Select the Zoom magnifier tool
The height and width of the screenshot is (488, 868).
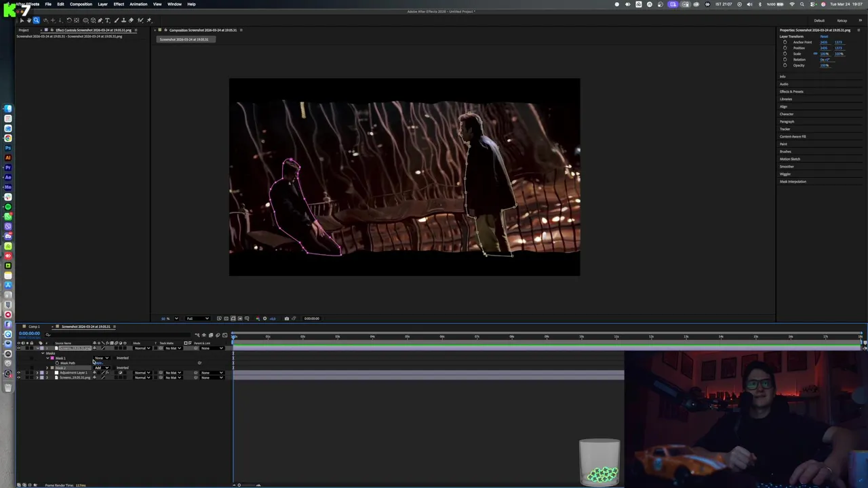tap(37, 20)
